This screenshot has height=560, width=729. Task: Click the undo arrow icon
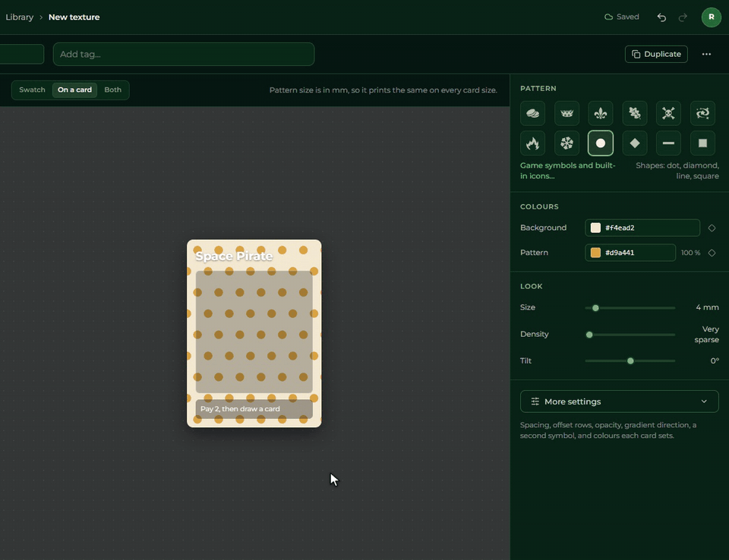coord(661,17)
